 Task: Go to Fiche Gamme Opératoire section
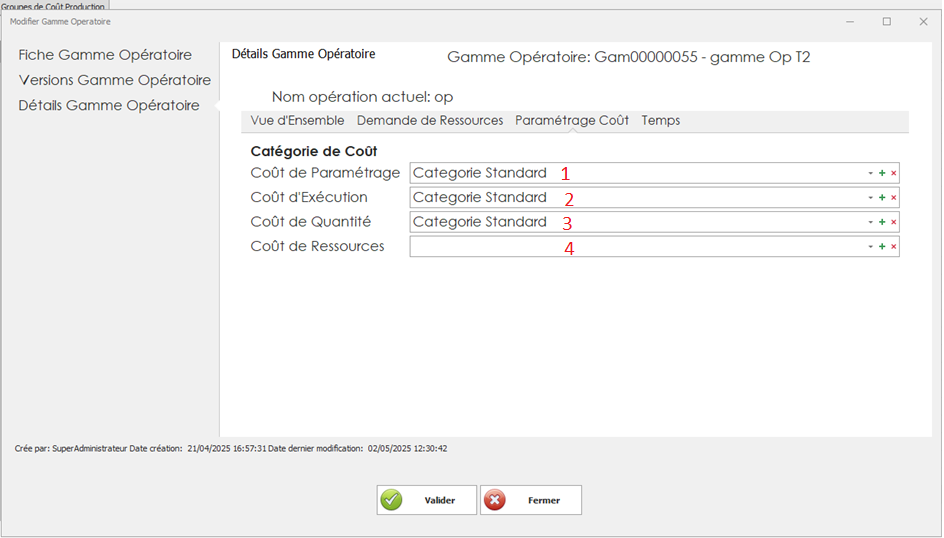point(105,55)
